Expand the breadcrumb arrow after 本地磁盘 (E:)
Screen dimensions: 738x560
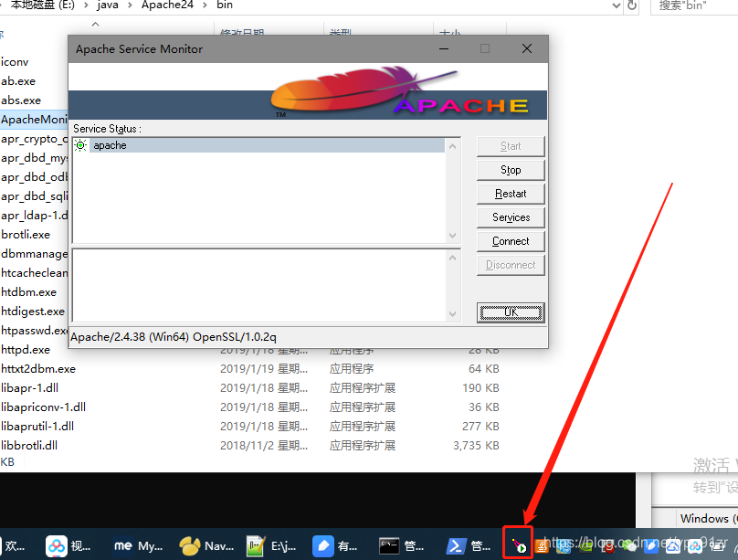[86, 5]
